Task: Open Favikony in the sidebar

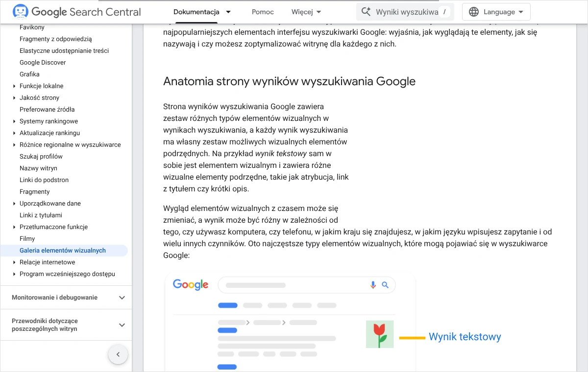Action: point(32,27)
